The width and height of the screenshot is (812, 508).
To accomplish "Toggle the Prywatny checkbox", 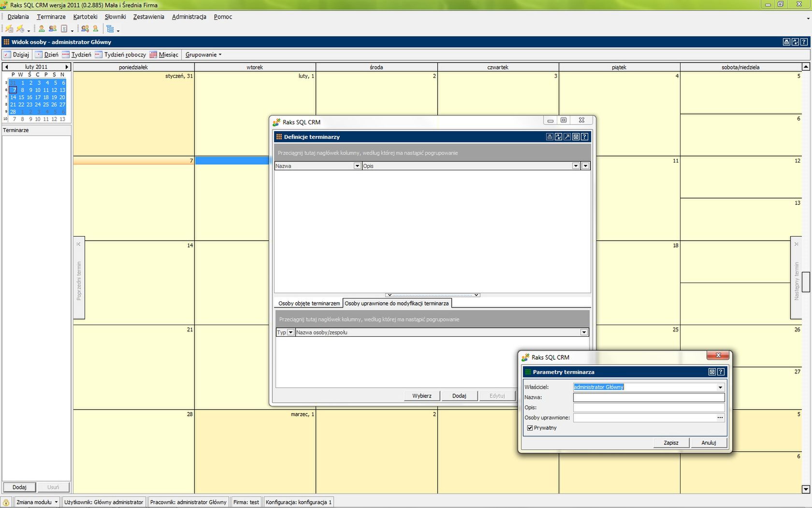I will coord(530,428).
